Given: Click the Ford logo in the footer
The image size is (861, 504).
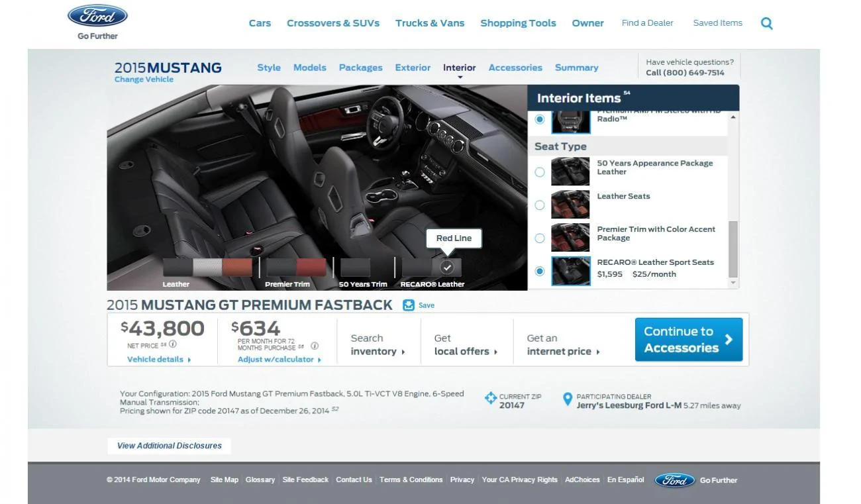Looking at the screenshot, I should (x=675, y=480).
